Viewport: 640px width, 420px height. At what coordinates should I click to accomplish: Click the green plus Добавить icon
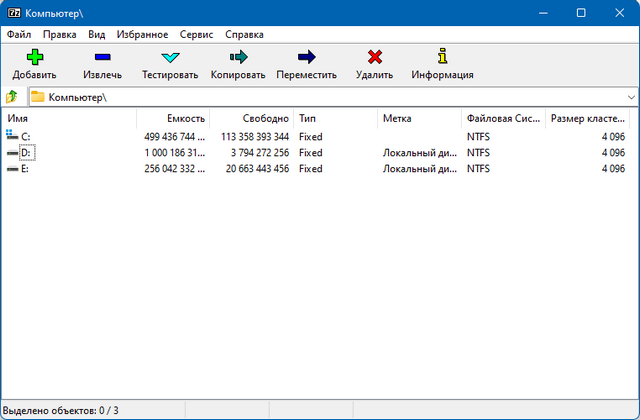click(34, 57)
